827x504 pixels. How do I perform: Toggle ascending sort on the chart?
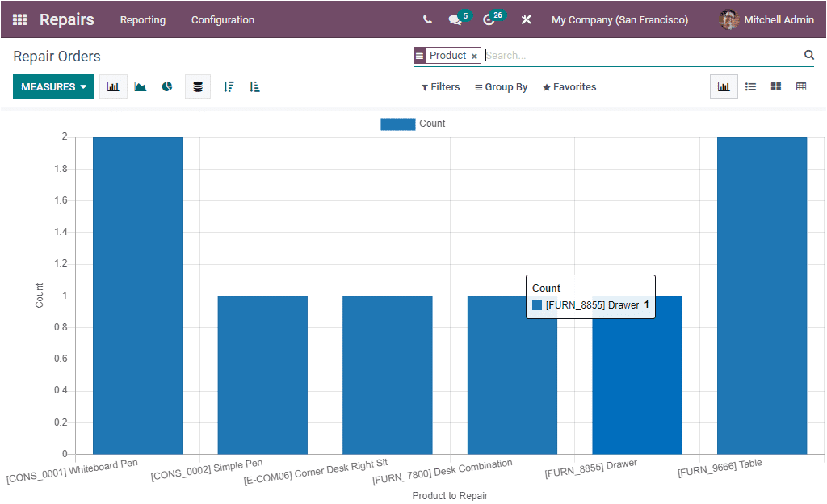254,86
